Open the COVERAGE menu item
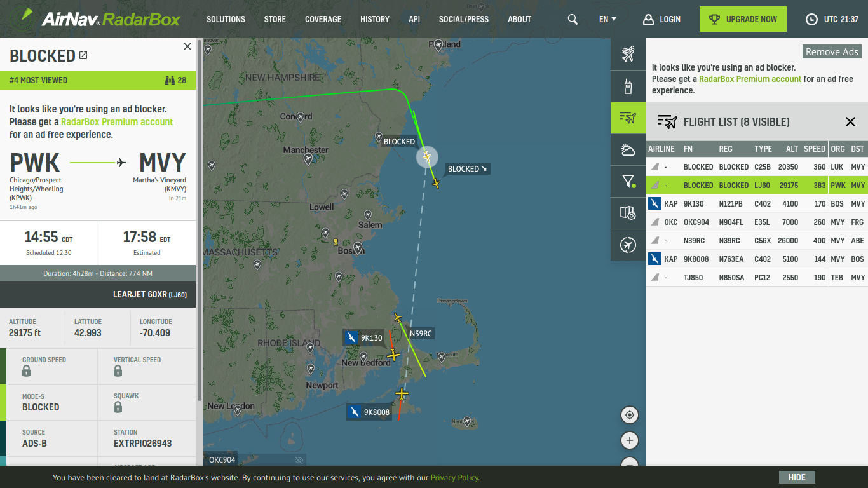Viewport: 868px width, 488px height. pos(323,19)
